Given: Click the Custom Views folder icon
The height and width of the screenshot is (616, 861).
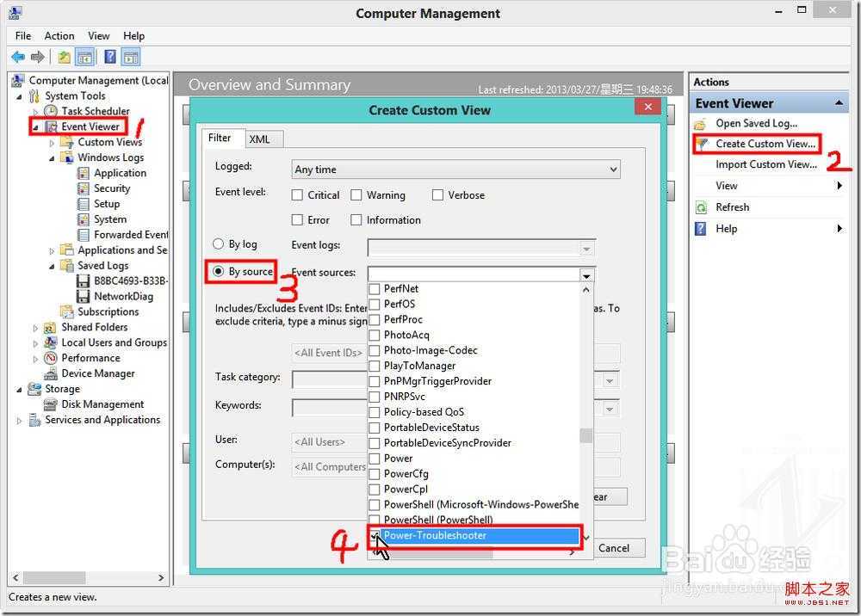Looking at the screenshot, I should (67, 142).
